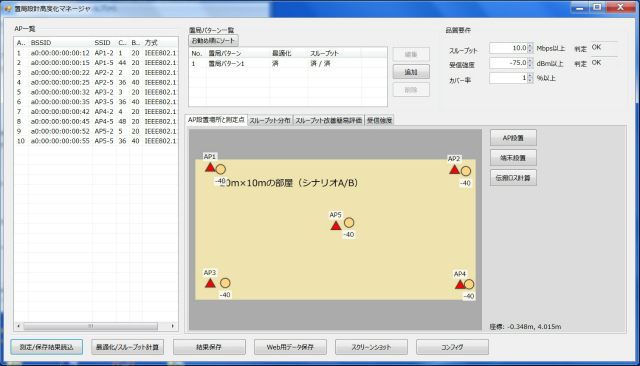Click the measurement circle beside AP2

(466, 171)
